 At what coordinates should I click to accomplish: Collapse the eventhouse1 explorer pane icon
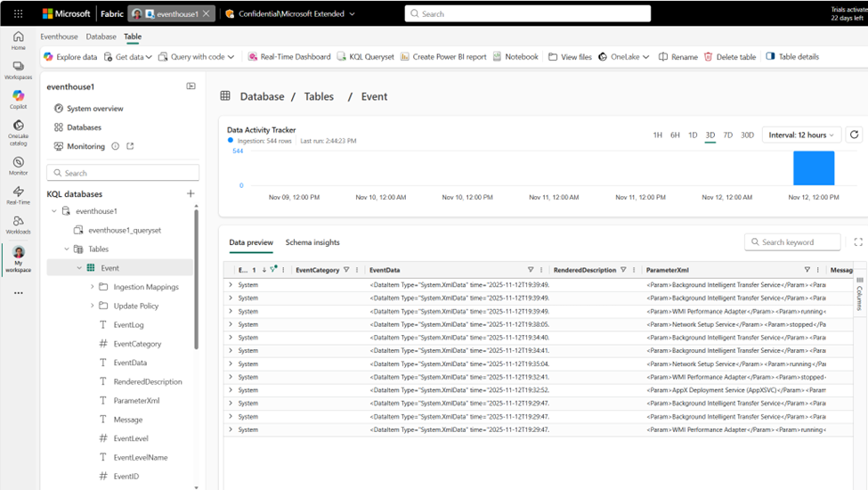191,86
